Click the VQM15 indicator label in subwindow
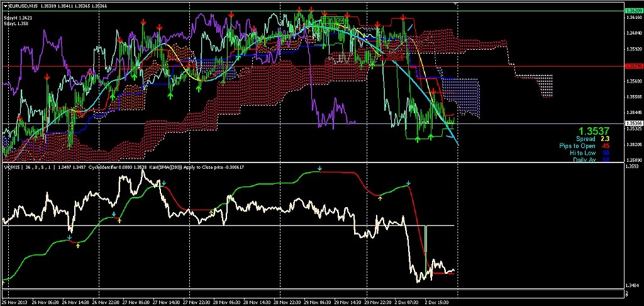 [x=11, y=167]
